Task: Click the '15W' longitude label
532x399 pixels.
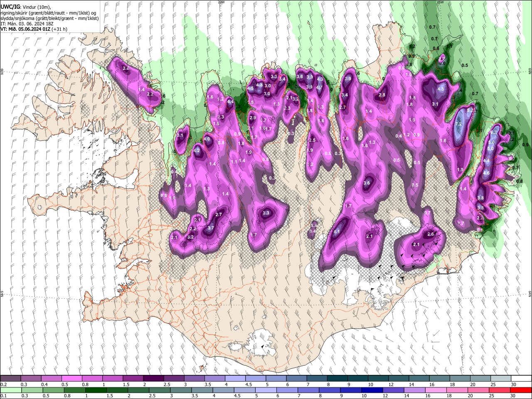Action: pyautogui.click(x=440, y=2)
